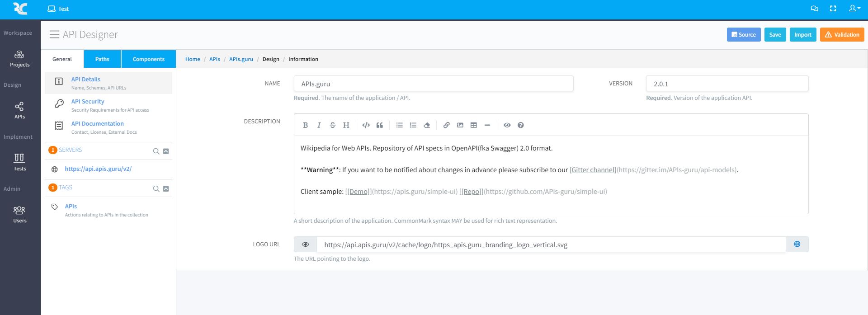Open server https://api.apis.guru/v2/
This screenshot has height=315, width=868.
98,169
